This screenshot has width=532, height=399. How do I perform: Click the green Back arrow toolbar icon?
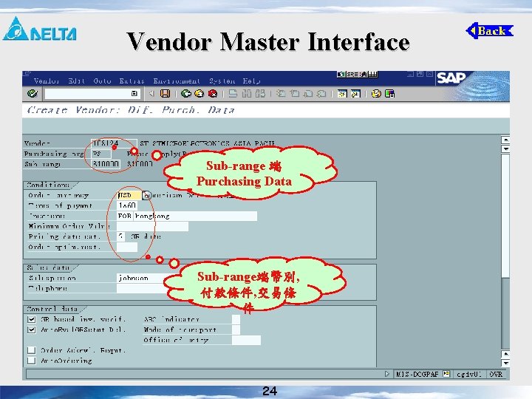tap(185, 94)
